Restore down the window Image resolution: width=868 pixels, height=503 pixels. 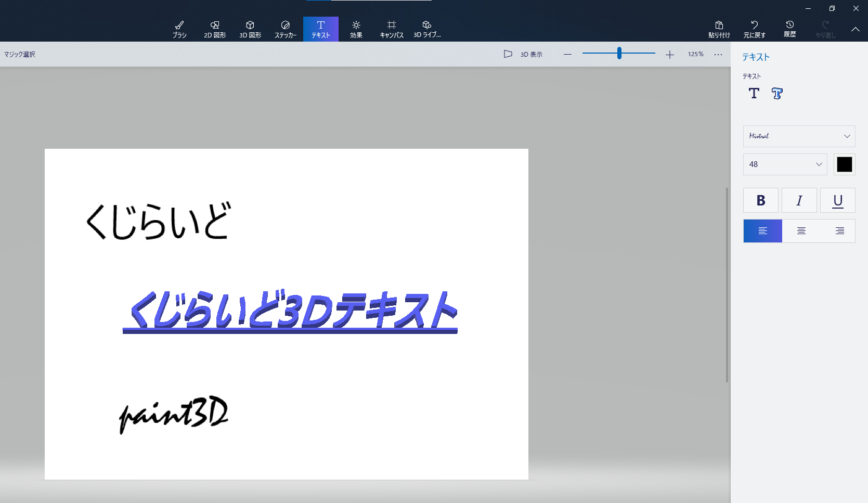(x=832, y=8)
